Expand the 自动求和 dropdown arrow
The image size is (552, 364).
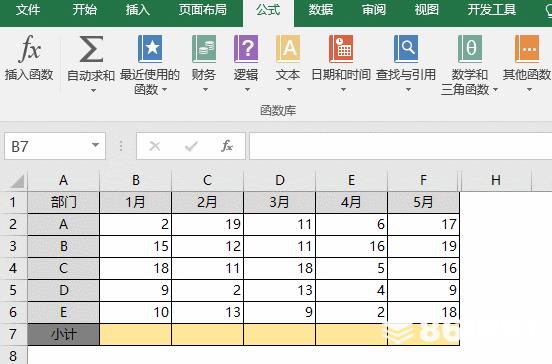pyautogui.click(x=93, y=90)
